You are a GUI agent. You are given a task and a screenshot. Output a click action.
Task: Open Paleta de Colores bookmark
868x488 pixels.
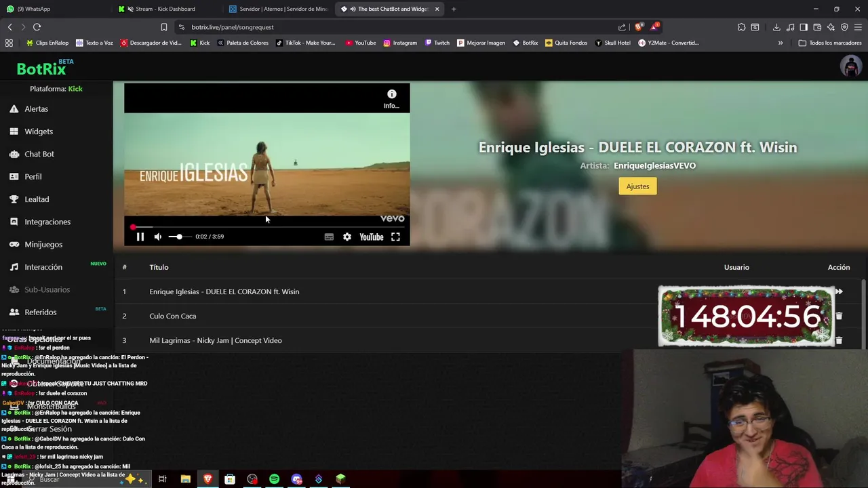pos(242,43)
